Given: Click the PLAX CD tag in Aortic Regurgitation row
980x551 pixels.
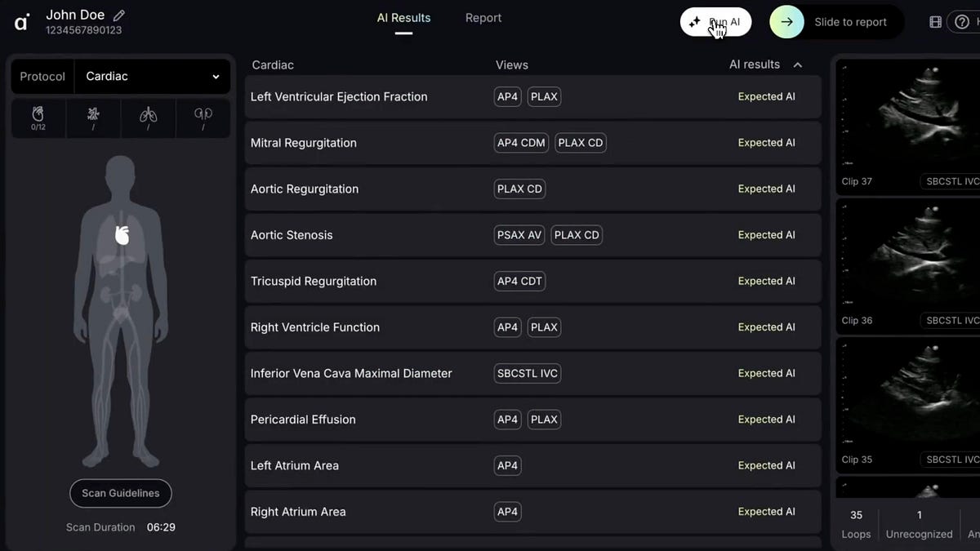Looking at the screenshot, I should (519, 189).
